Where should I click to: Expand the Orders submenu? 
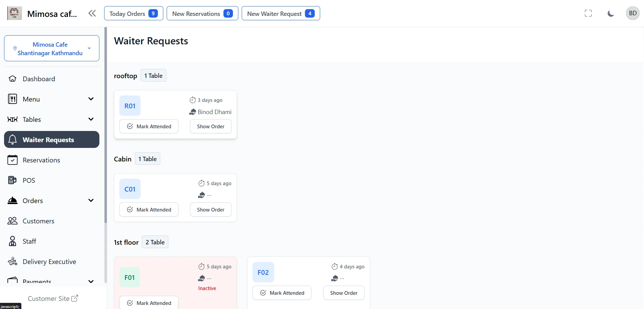[91, 201]
